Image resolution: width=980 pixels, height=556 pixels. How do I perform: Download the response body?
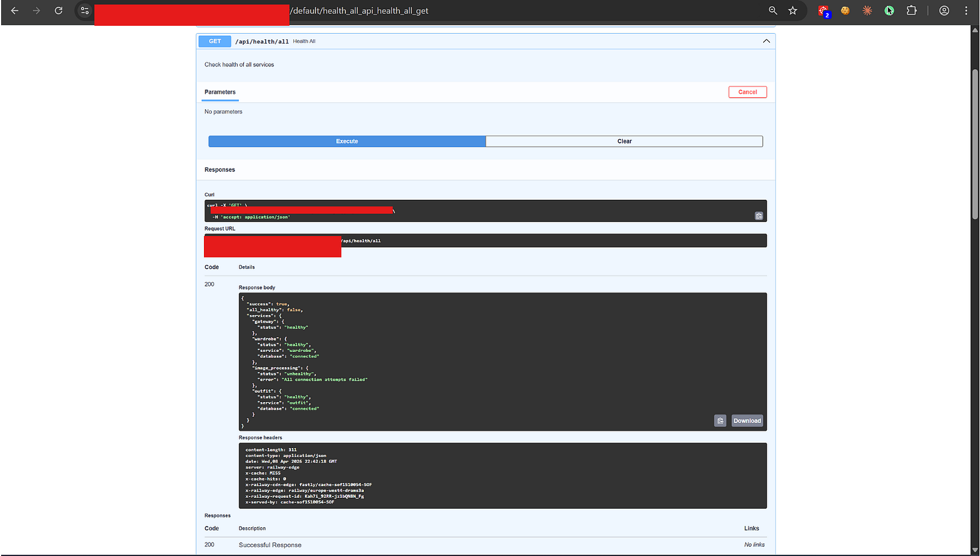pyautogui.click(x=747, y=421)
